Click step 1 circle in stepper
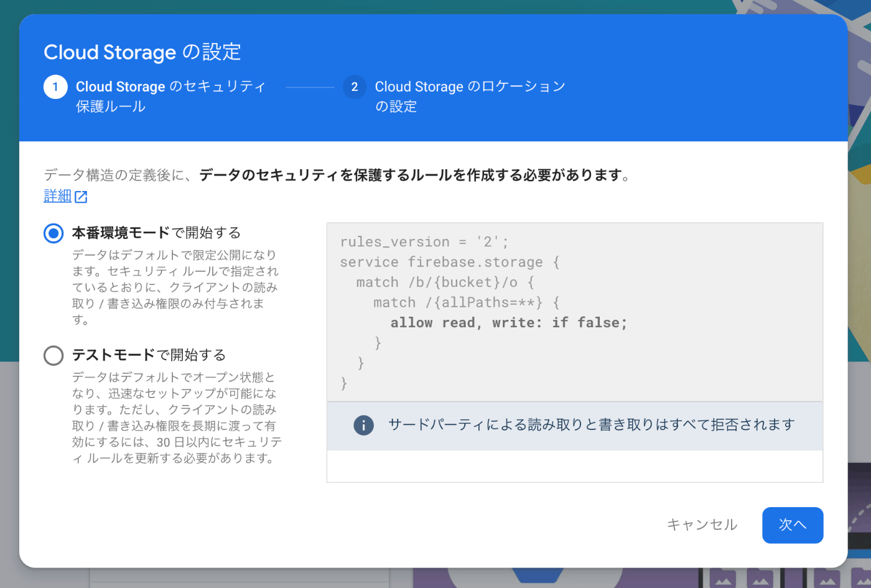The height and width of the screenshot is (588, 871). tap(55, 86)
